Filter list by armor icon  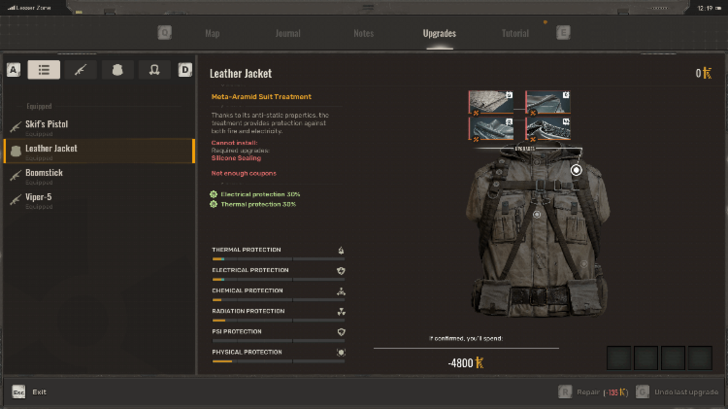[117, 70]
